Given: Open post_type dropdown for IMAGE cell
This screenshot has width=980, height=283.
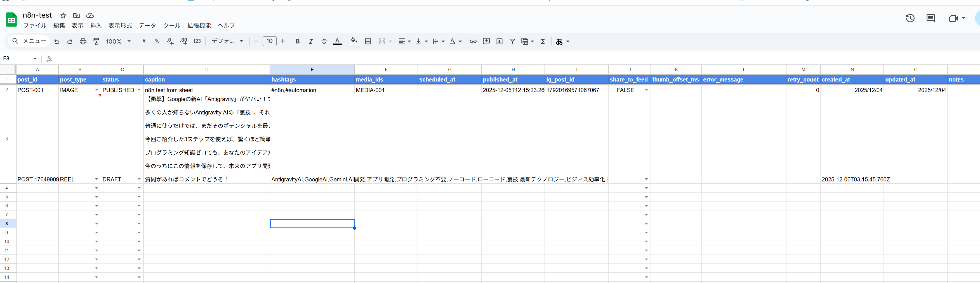Looking at the screenshot, I should (96, 90).
